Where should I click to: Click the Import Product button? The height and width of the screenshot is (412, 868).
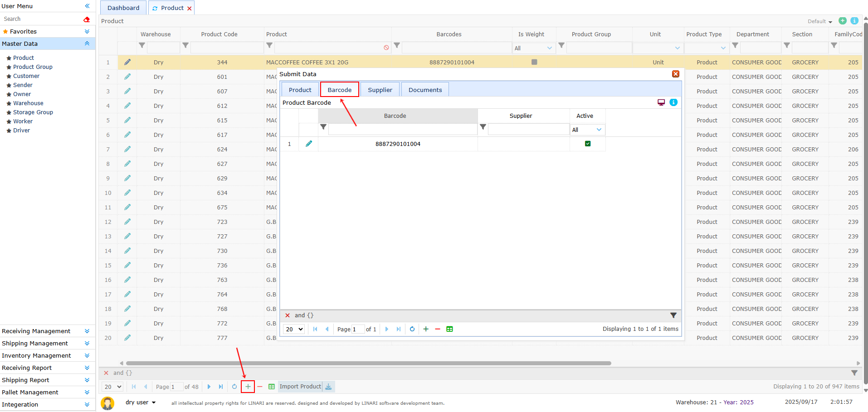[x=300, y=387]
